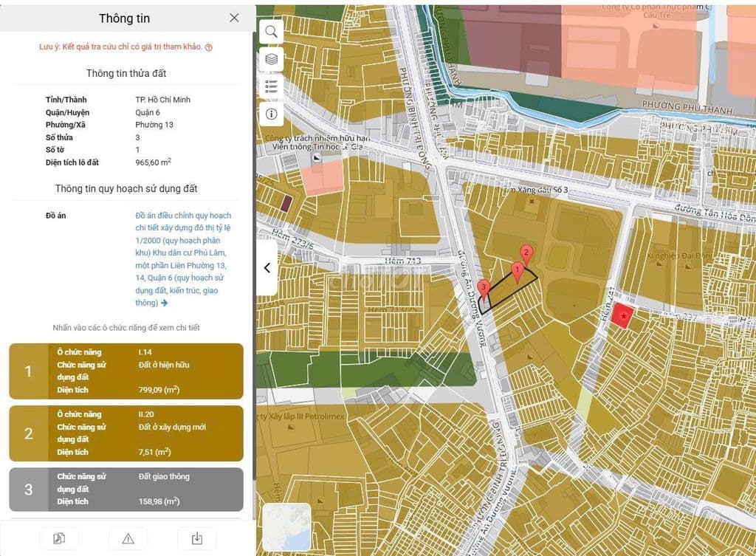The width and height of the screenshot is (756, 556).
Task: Select map marker number 3
Action: pos(484,289)
